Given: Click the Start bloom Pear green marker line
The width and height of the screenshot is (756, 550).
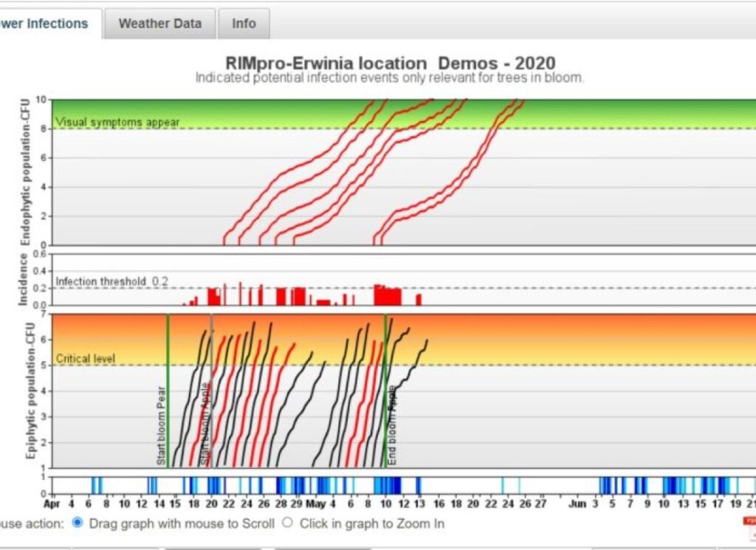Looking at the screenshot, I should tap(168, 391).
